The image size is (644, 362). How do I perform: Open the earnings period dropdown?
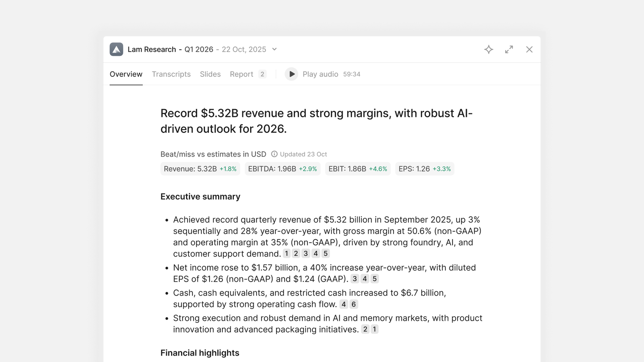pos(274,49)
